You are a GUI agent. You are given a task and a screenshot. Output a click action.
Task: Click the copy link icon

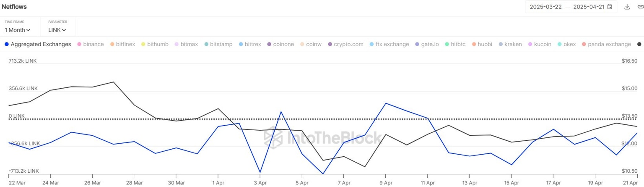640,7
